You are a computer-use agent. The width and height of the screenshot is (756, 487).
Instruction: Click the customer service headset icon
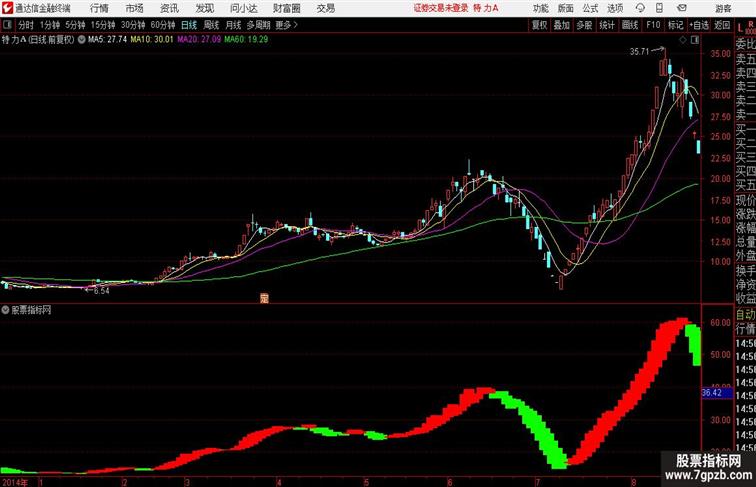pos(640,8)
